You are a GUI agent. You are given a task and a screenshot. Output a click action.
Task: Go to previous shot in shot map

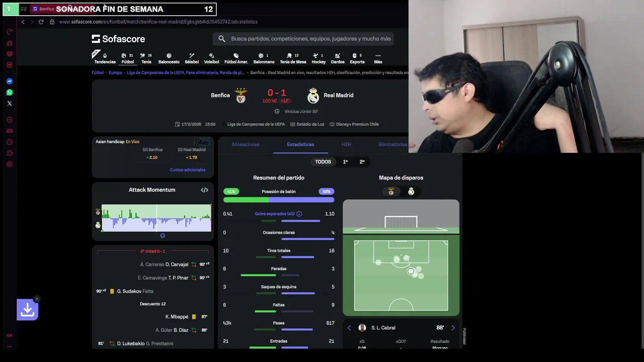[x=349, y=328]
